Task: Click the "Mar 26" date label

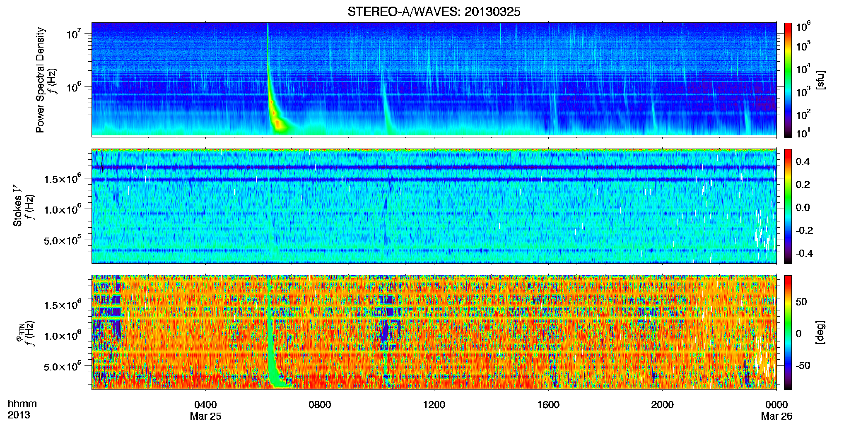Action: tap(776, 416)
